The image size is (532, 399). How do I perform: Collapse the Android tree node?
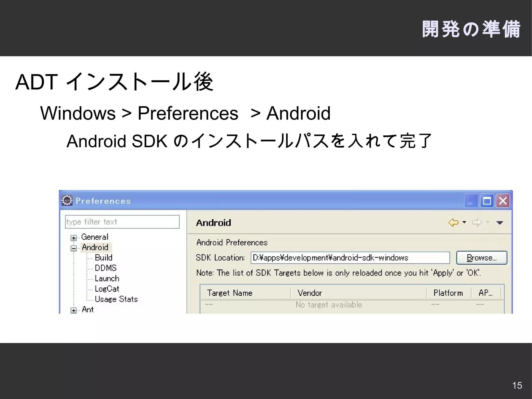click(x=74, y=248)
